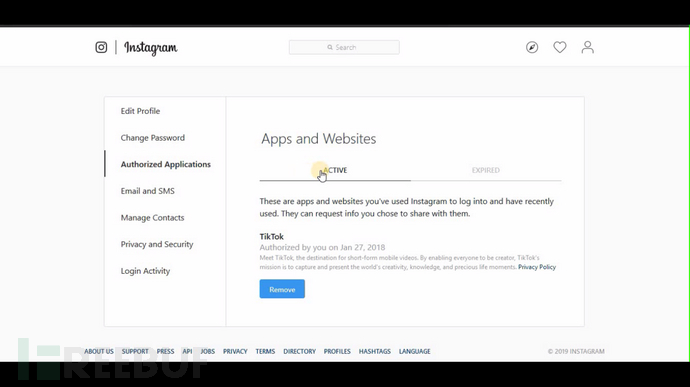Remove the TikTok authorization
This screenshot has width=690, height=387.
point(282,289)
